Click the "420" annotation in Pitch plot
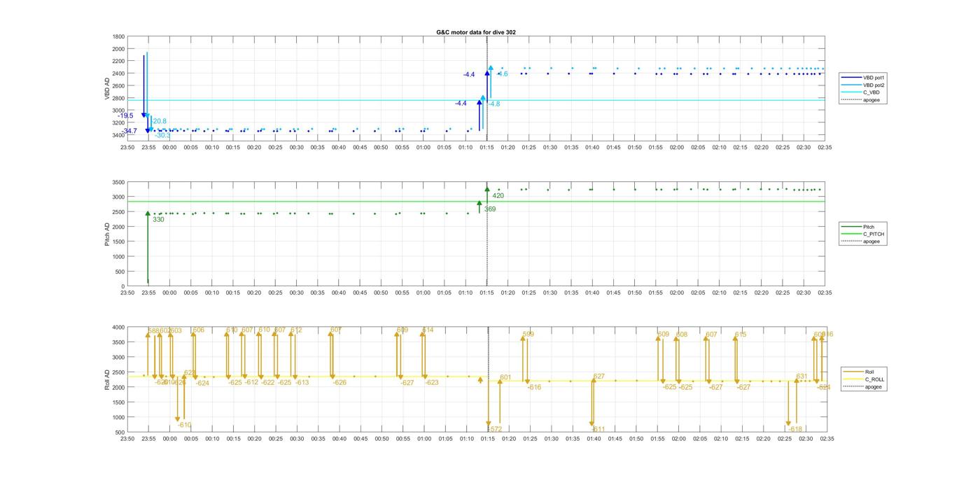980x485 pixels. (498, 196)
